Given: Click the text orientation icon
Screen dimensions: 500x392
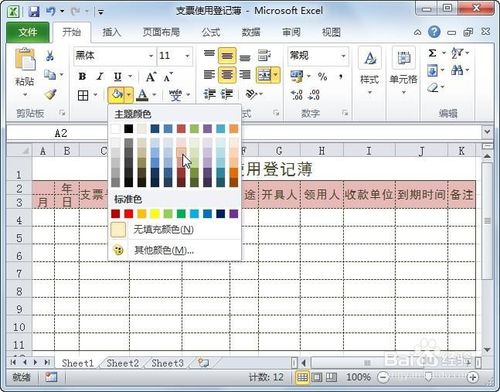Looking at the screenshot, I should tap(251, 95).
